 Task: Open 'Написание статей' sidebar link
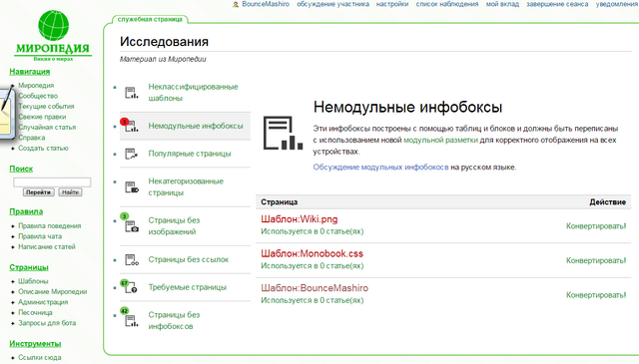47,246
